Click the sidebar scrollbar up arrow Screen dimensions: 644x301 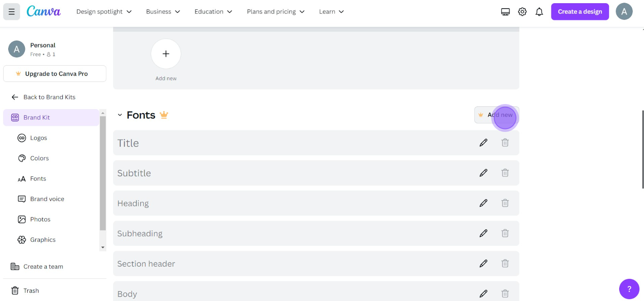pos(103,112)
